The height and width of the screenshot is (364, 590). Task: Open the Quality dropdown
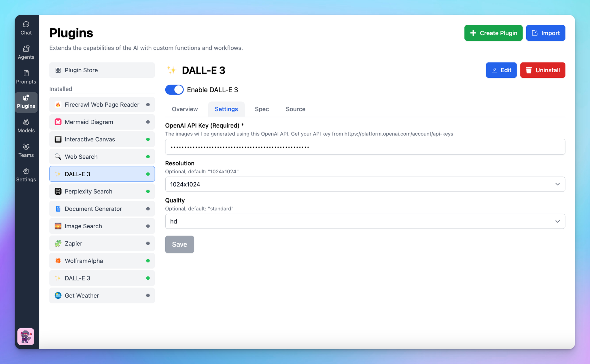point(365,221)
